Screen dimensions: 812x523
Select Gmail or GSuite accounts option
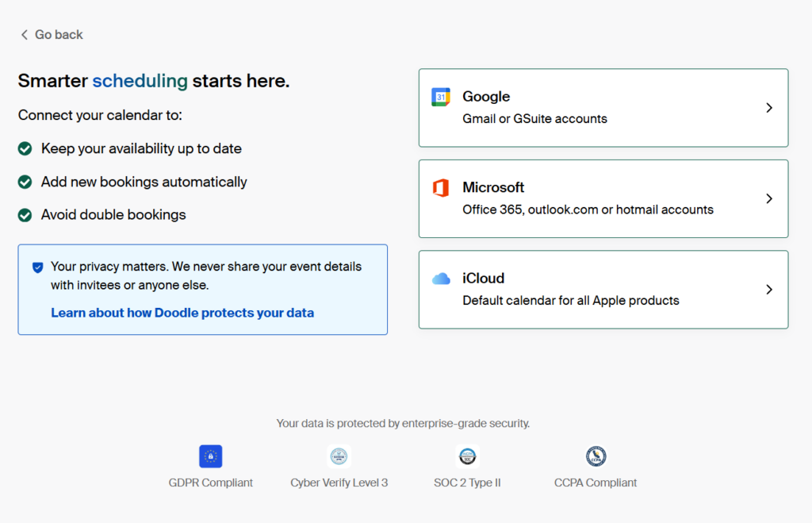(534, 119)
